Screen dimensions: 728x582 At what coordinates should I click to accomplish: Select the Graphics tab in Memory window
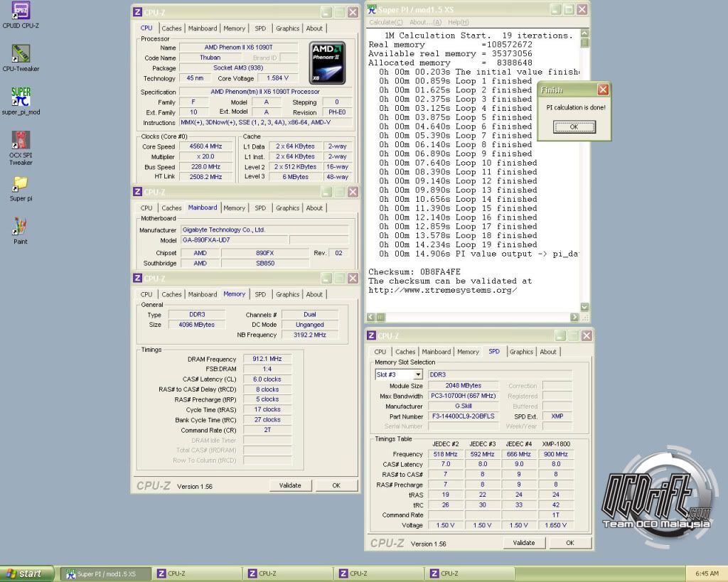click(x=287, y=294)
